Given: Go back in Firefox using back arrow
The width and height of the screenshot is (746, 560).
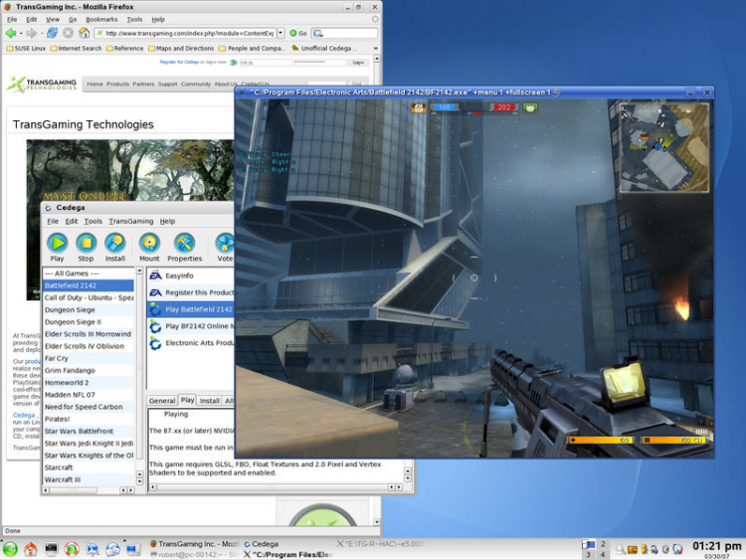Looking at the screenshot, I should (x=11, y=33).
